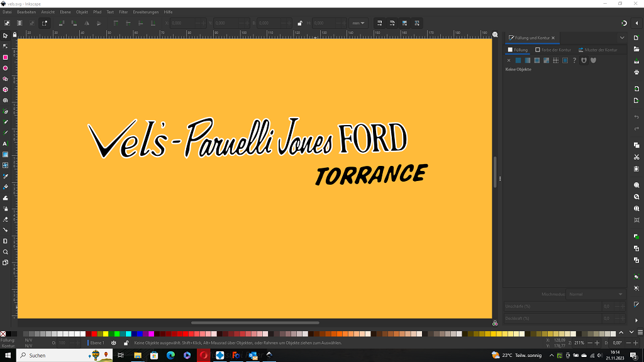Select the Rectangle tool in the toolbox

tap(5, 57)
